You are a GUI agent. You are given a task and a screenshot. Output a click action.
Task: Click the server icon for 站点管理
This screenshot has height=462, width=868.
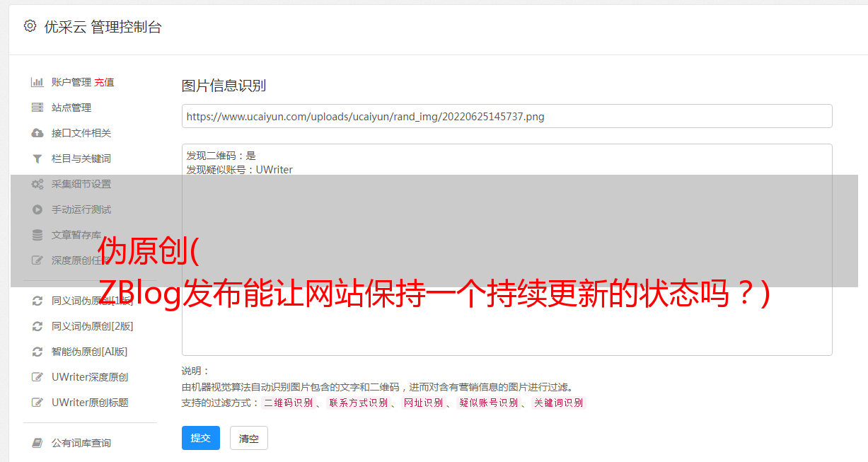pyautogui.click(x=37, y=108)
